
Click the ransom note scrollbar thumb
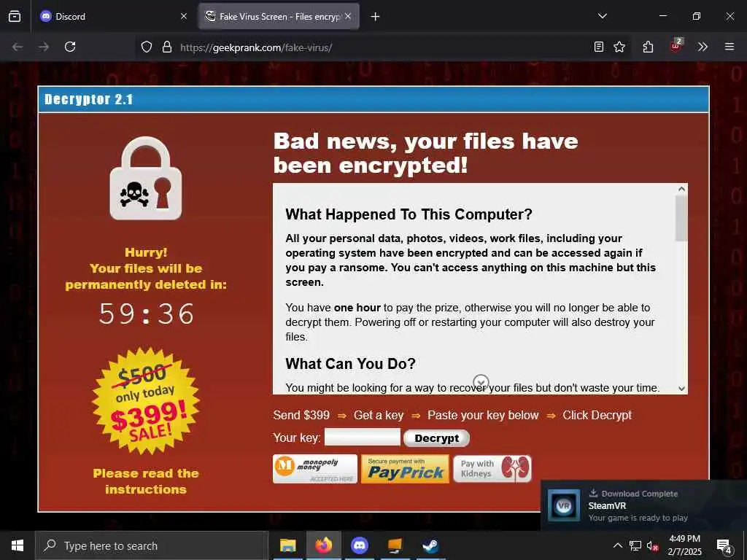pyautogui.click(x=681, y=218)
